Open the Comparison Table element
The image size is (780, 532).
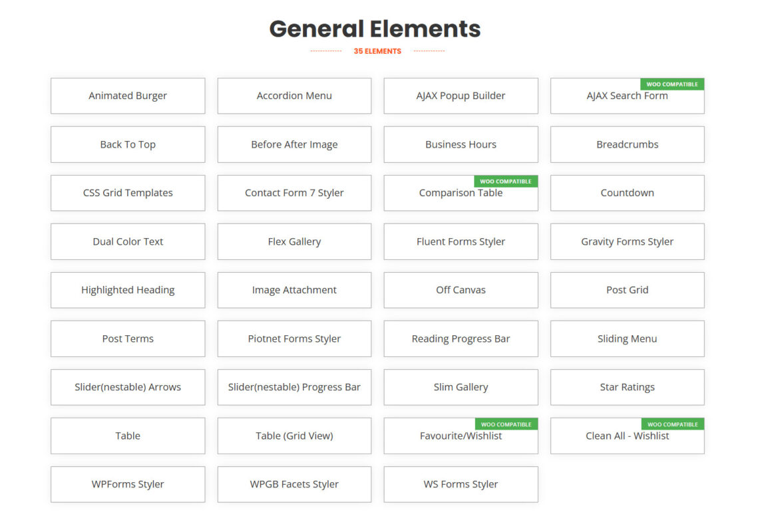(x=461, y=193)
